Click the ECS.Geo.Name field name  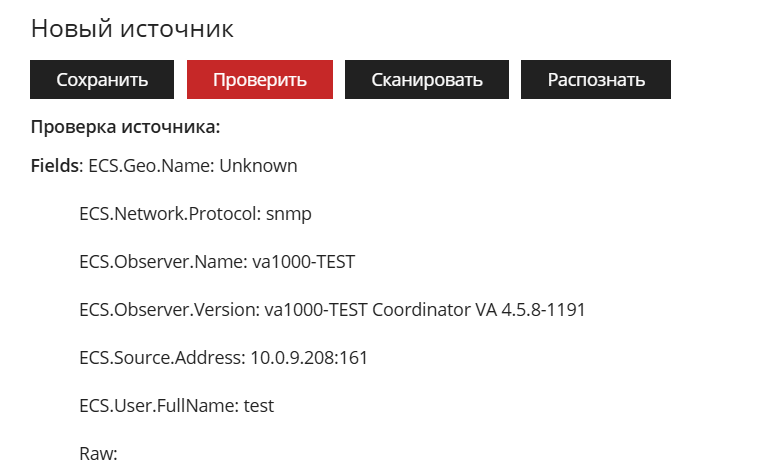pyautogui.click(x=151, y=166)
